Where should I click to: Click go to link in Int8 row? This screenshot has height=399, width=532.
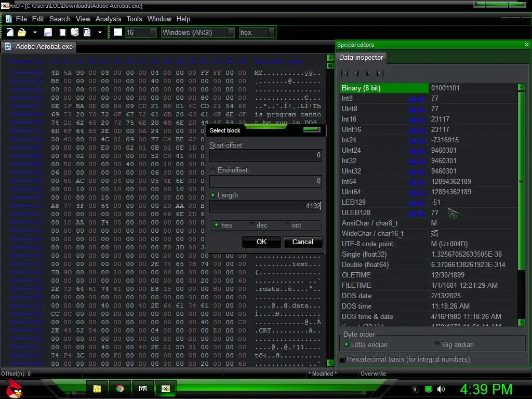point(417,99)
